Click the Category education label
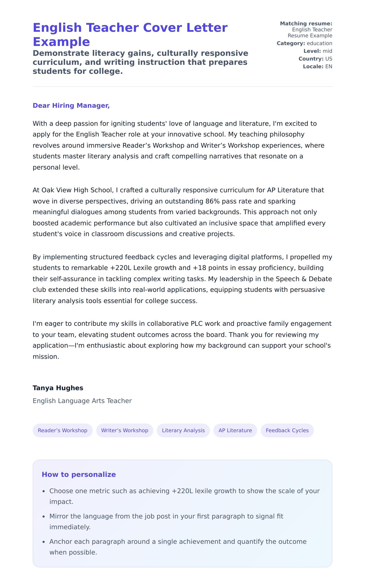The image size is (365, 588). [304, 43]
